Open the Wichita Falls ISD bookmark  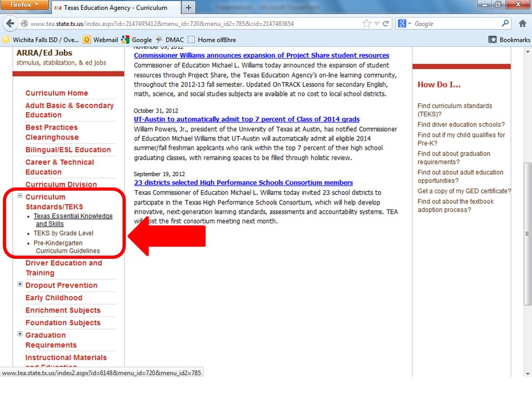tap(40, 40)
